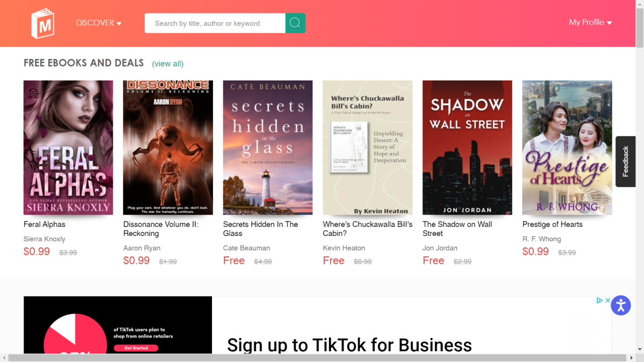
Task: Click the ManyBooks logo icon
Action: click(x=42, y=23)
